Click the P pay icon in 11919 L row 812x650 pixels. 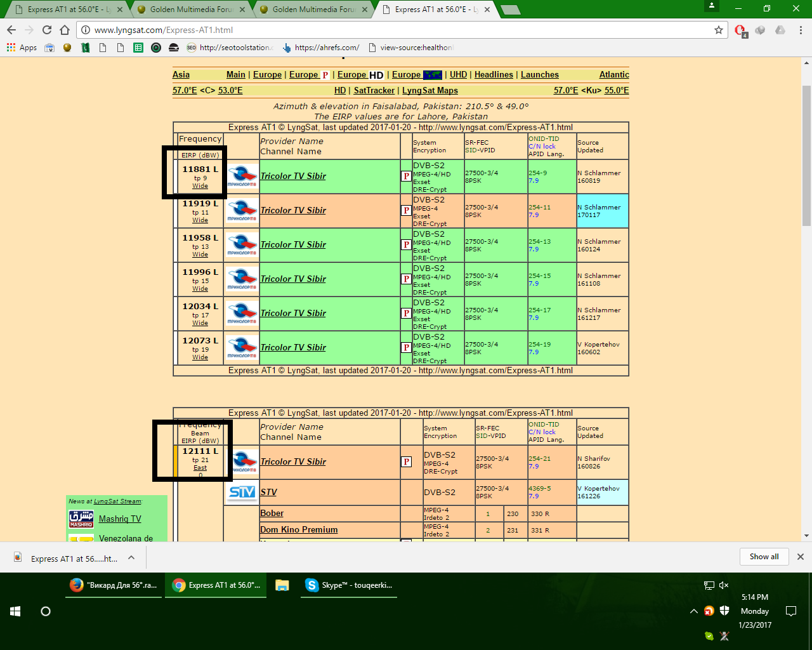click(x=406, y=211)
